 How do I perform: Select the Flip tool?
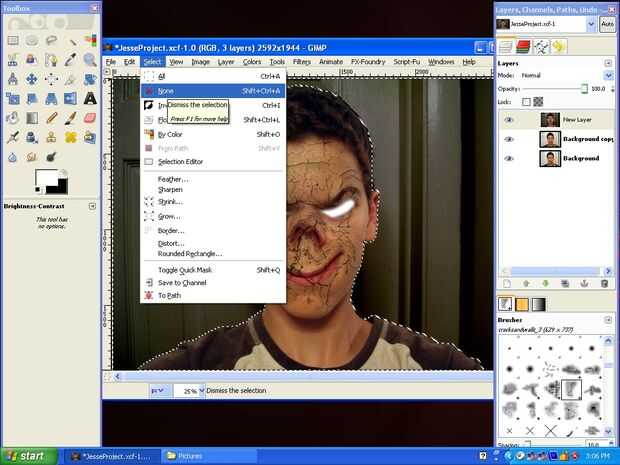[x=70, y=98]
